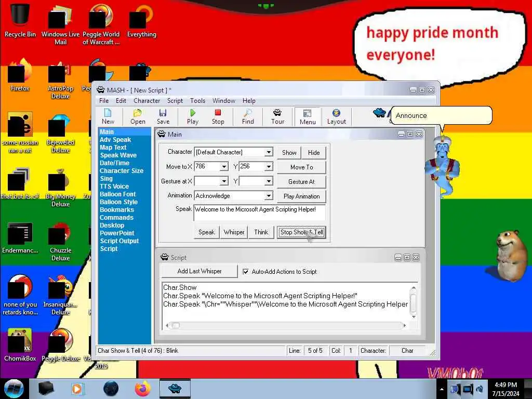
Task: Start the Tour from the toolbar
Action: [x=277, y=117]
